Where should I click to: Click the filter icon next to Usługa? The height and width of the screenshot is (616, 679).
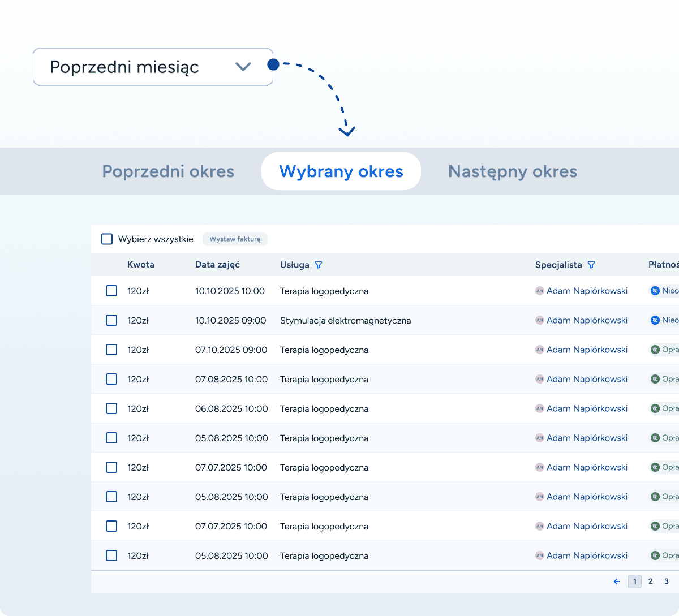point(318,265)
